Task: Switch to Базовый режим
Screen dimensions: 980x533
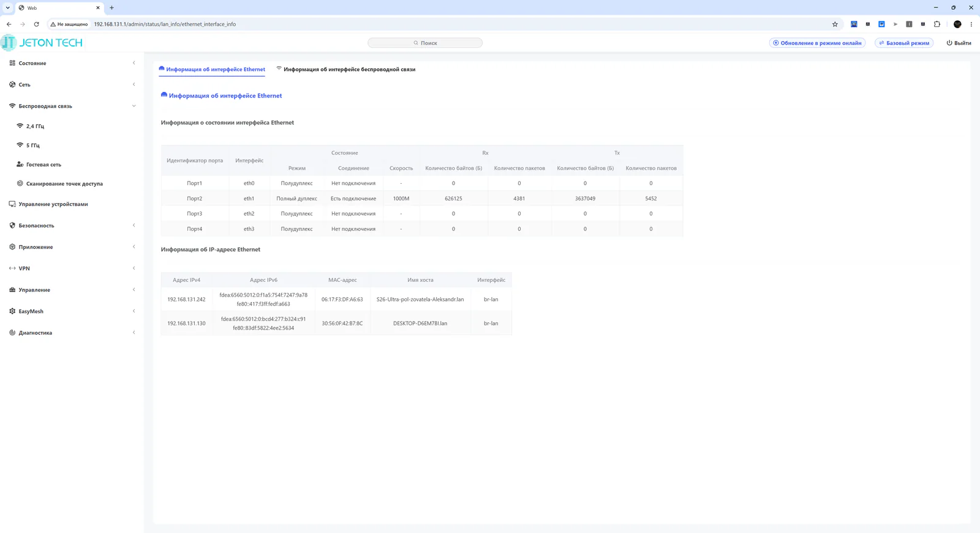Action: [x=904, y=43]
